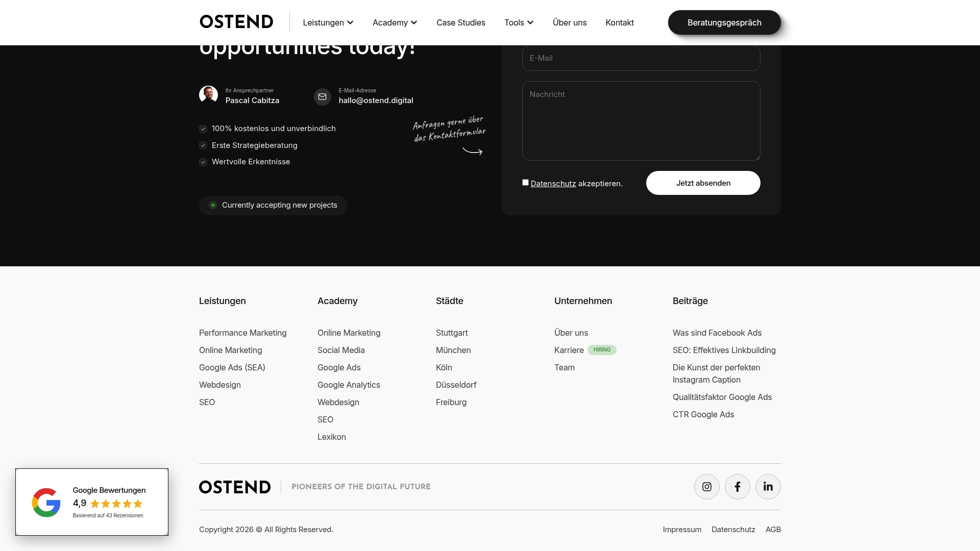Screen dimensions: 980x551
Task: Tick the Datenschutz acceptance checkbox
Action: [x=525, y=183]
